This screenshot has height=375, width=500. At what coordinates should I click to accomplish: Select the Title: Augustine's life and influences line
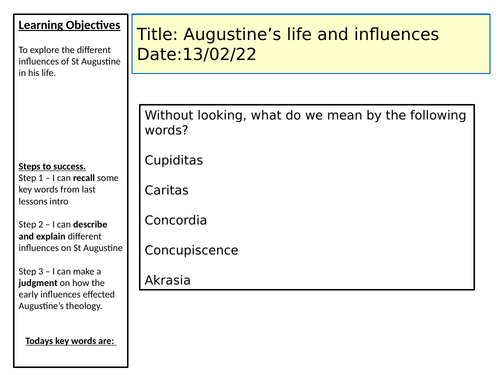tap(288, 34)
